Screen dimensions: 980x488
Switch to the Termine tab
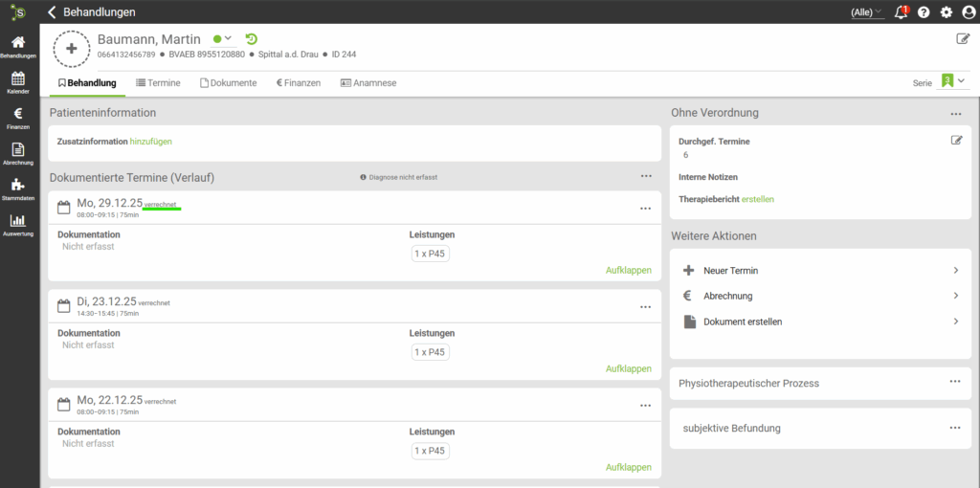pyautogui.click(x=158, y=83)
